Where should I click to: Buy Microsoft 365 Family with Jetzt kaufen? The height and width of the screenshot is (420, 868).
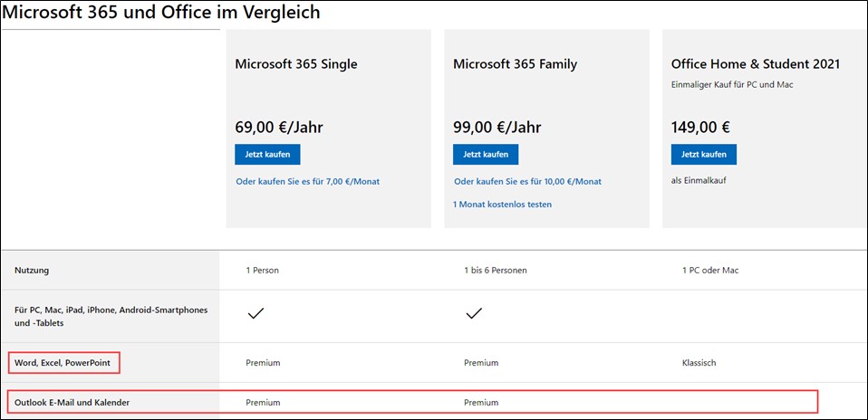coord(486,155)
